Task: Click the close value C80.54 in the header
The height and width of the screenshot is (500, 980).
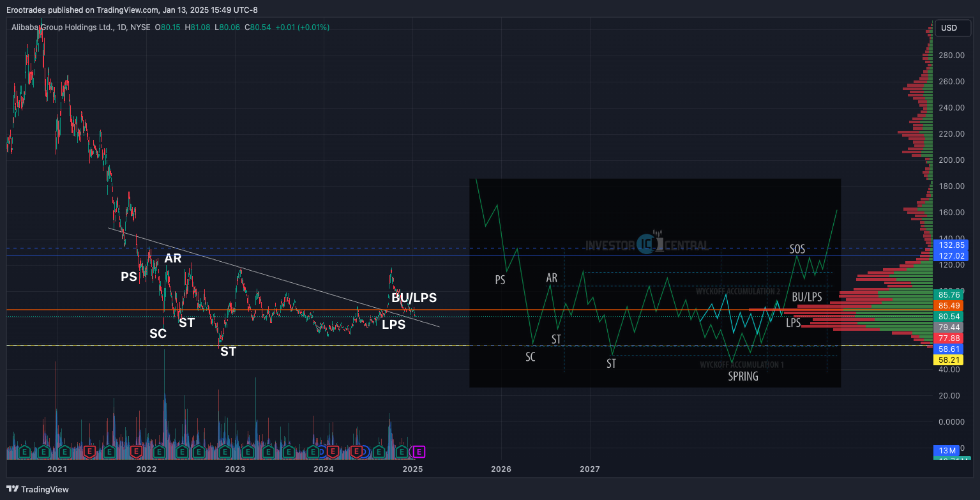Action: pyautogui.click(x=257, y=27)
